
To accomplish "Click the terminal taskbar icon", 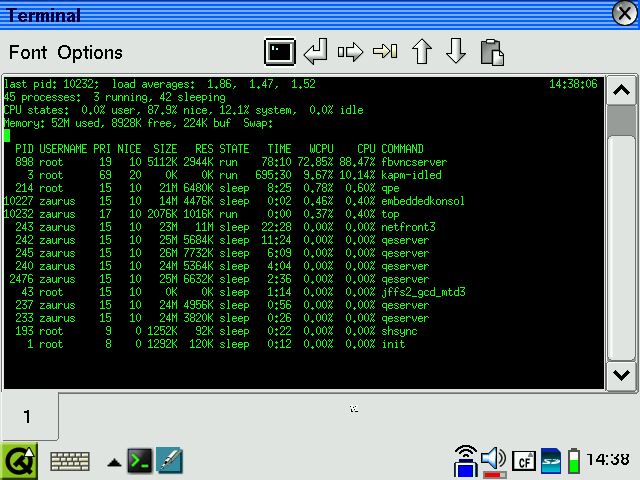I will 140,461.
